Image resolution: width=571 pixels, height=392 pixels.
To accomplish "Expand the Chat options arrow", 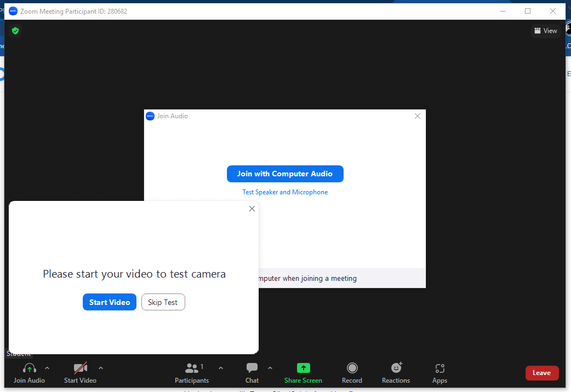I will (270, 368).
